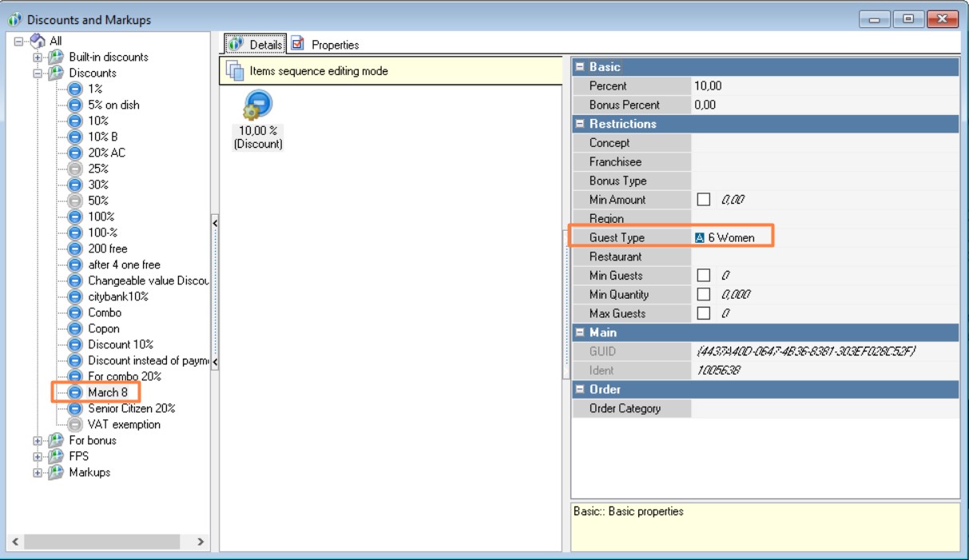Select the March 8 discount

pyautogui.click(x=107, y=392)
